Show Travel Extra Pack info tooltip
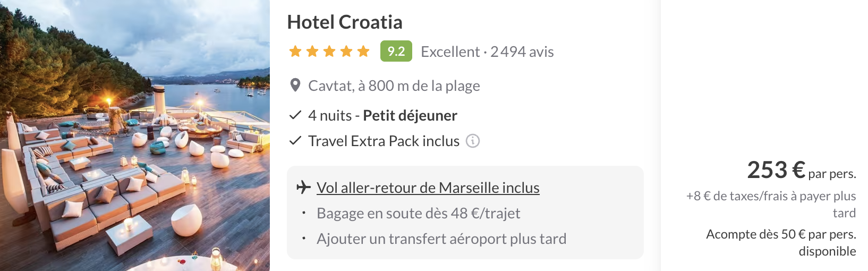 pos(473,141)
